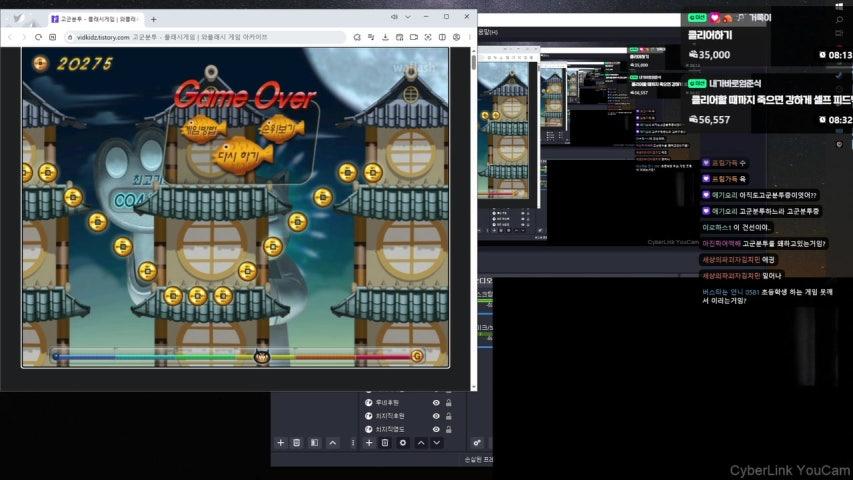The height and width of the screenshot is (480, 853).
Task: Open the browser's three-dot menu
Action: pos(469,37)
